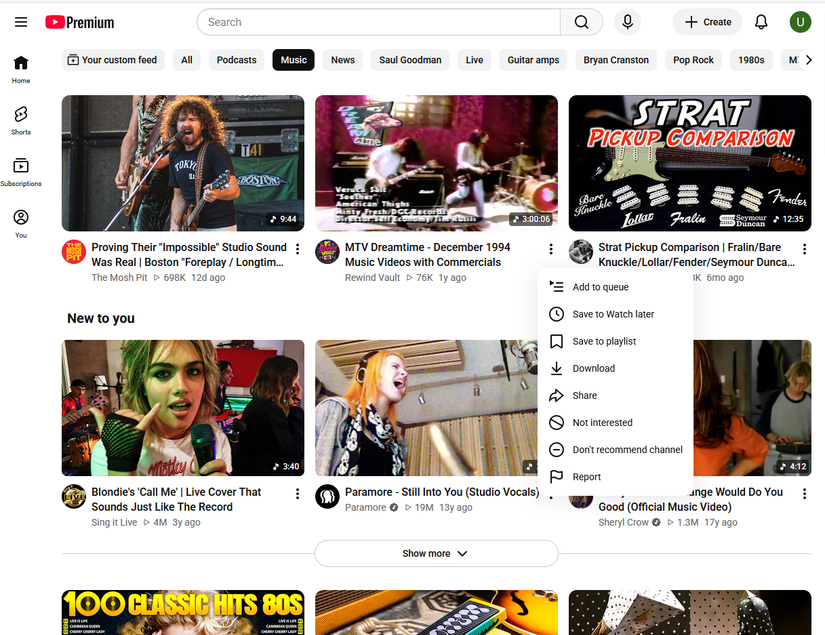Image resolution: width=825 pixels, height=635 pixels.
Task: Open the Boston Foreplay video thumbnail
Action: pos(183,163)
